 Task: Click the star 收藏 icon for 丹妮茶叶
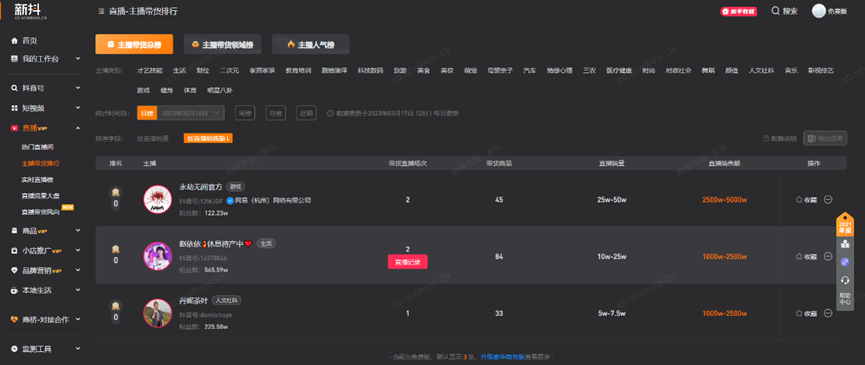799,313
